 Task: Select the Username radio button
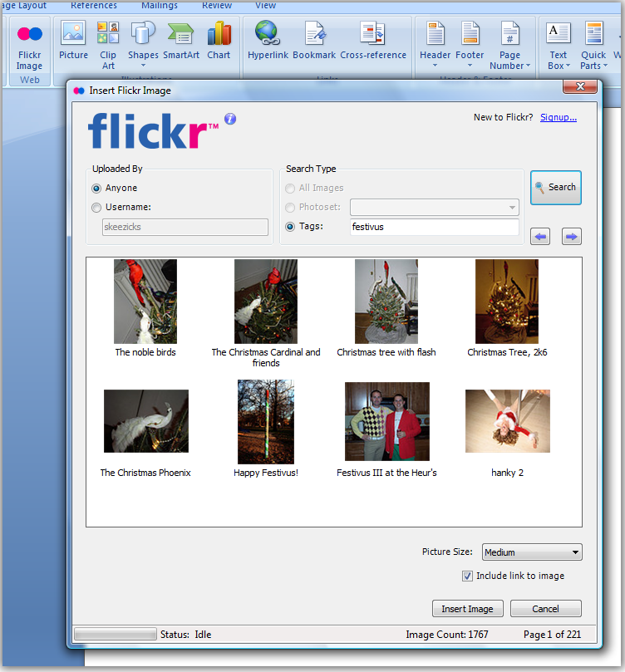[x=96, y=208]
